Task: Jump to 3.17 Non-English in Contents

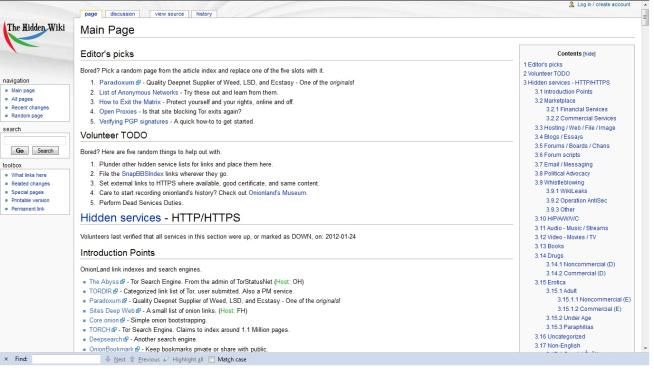Action: click(x=557, y=346)
